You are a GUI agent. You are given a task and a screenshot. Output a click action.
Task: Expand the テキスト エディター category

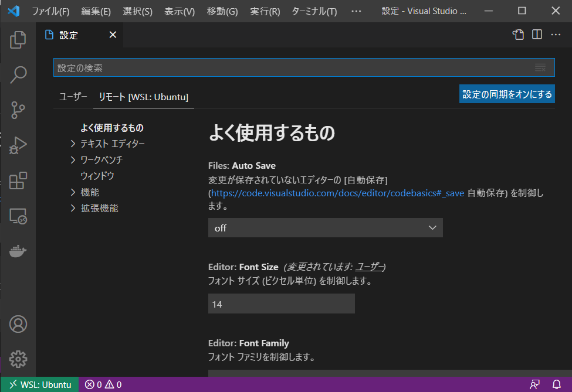(x=113, y=144)
